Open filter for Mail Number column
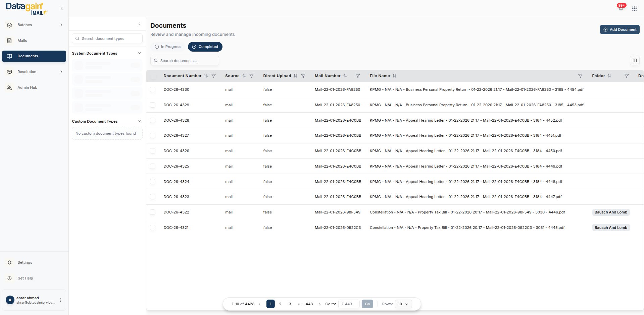 click(x=358, y=76)
